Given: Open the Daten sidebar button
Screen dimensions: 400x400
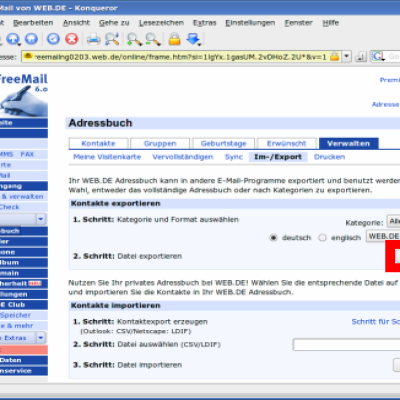Looking at the screenshot, I should click(24, 360).
